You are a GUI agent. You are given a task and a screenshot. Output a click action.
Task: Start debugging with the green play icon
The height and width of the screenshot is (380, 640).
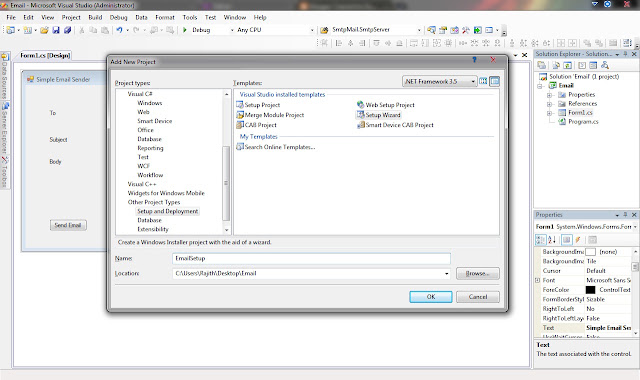click(184, 30)
